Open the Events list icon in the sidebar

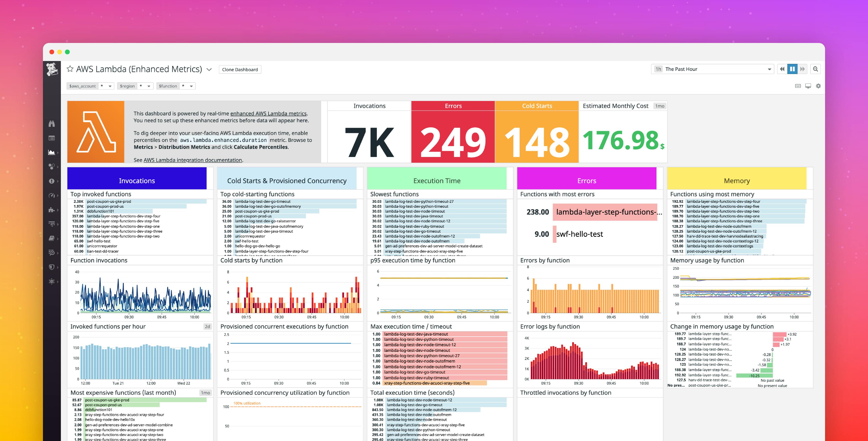click(x=52, y=138)
